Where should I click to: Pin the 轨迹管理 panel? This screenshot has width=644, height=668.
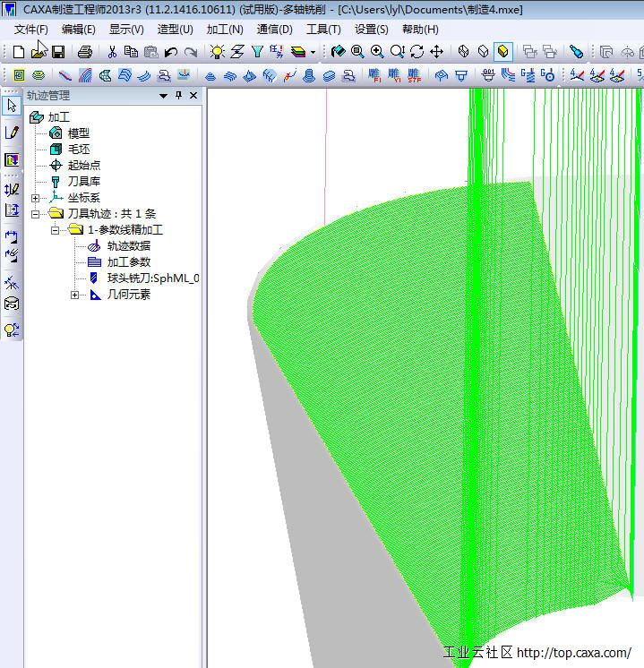[178, 96]
